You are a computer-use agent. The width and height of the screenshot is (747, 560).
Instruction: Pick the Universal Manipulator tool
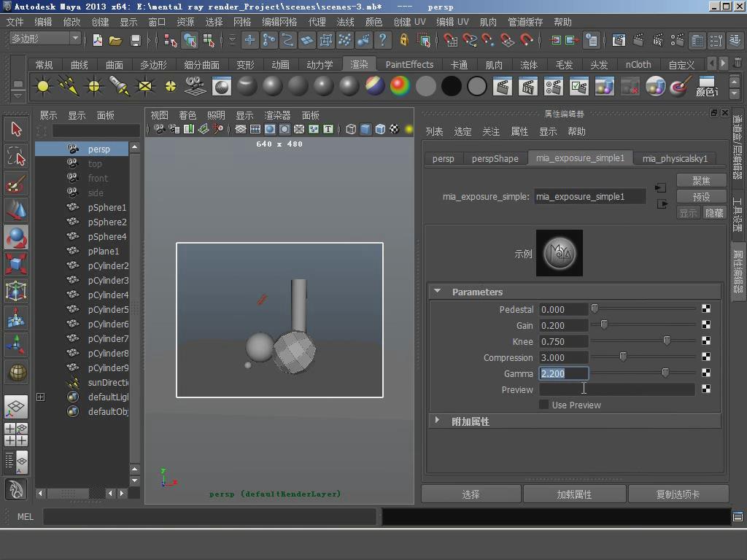[16, 291]
